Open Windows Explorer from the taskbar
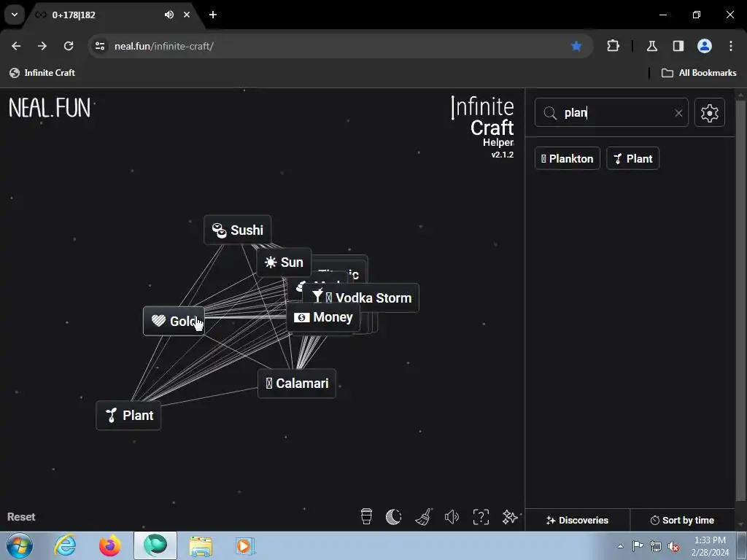This screenshot has width=747, height=560. (x=201, y=545)
